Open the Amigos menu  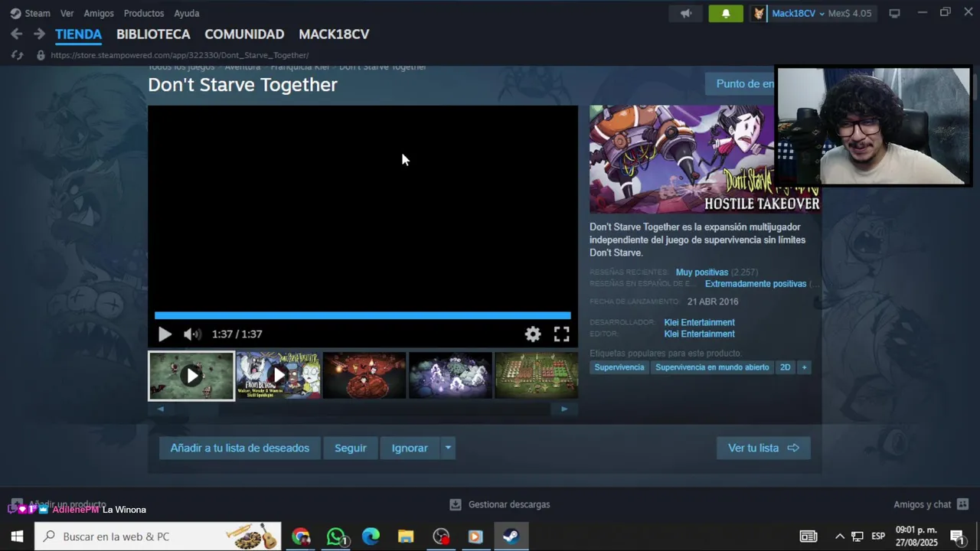click(99, 13)
